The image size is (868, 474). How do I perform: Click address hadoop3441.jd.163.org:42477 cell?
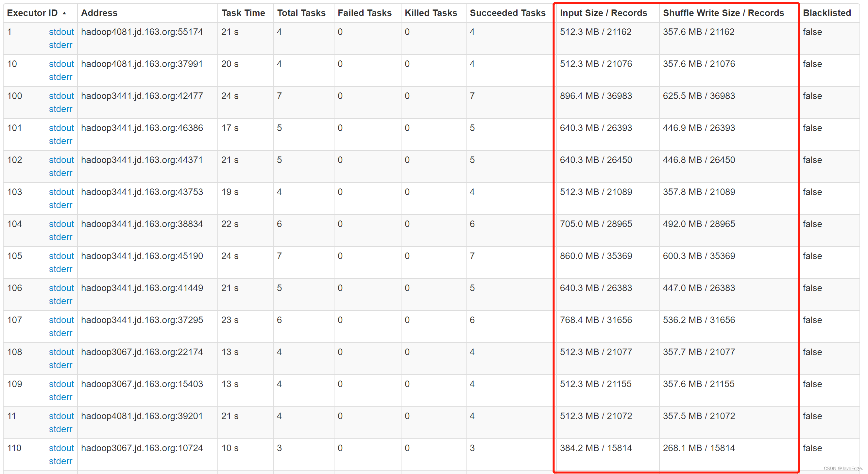tap(142, 96)
